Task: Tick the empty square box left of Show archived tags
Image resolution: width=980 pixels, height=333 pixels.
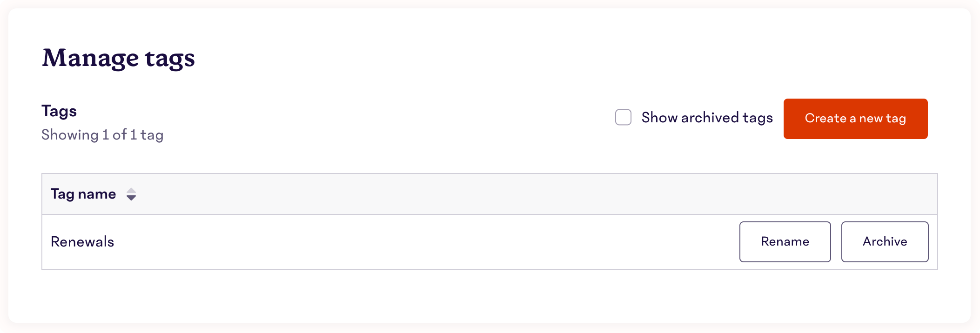Action: click(x=623, y=117)
